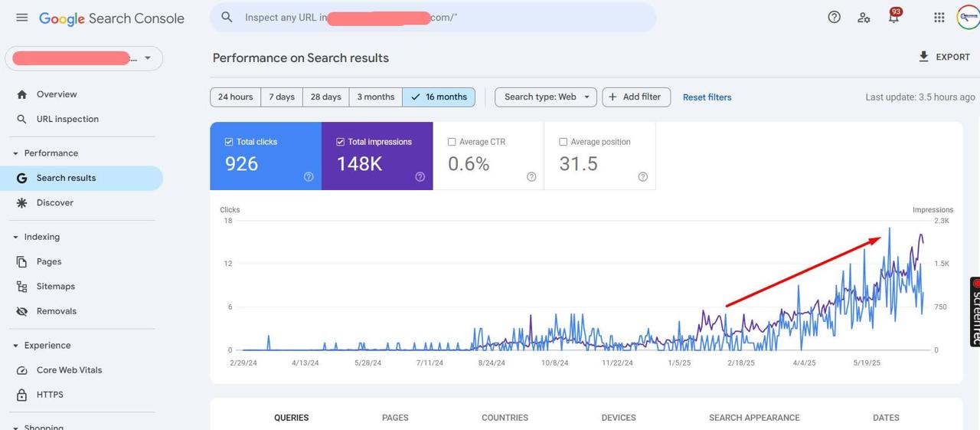Viewport: 980px width, 430px height.
Task: Select the 3 months date range
Action: pos(375,97)
